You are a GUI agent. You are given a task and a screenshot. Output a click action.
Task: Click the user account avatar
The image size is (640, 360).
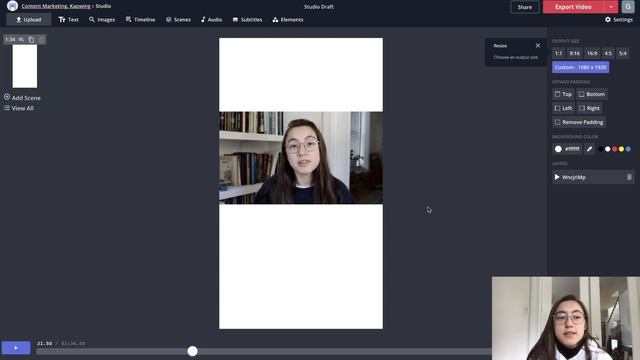[x=628, y=7]
